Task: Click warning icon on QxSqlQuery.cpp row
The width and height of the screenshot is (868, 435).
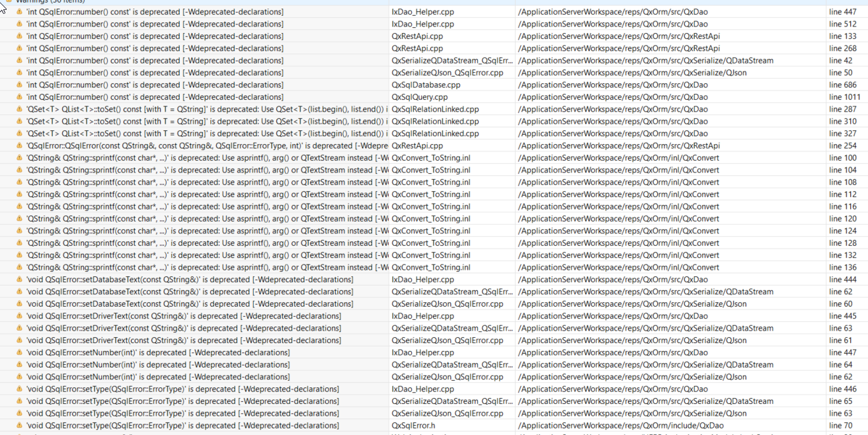Action: [x=20, y=97]
